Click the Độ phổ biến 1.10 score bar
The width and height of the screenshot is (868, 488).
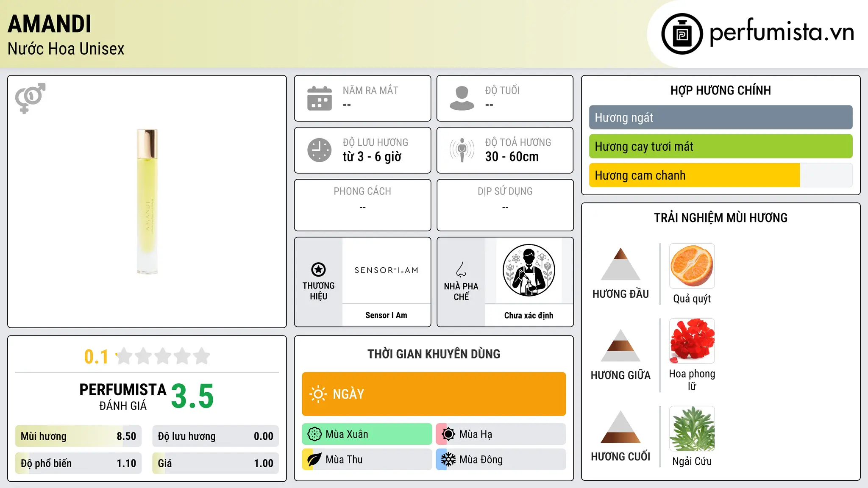point(78,463)
